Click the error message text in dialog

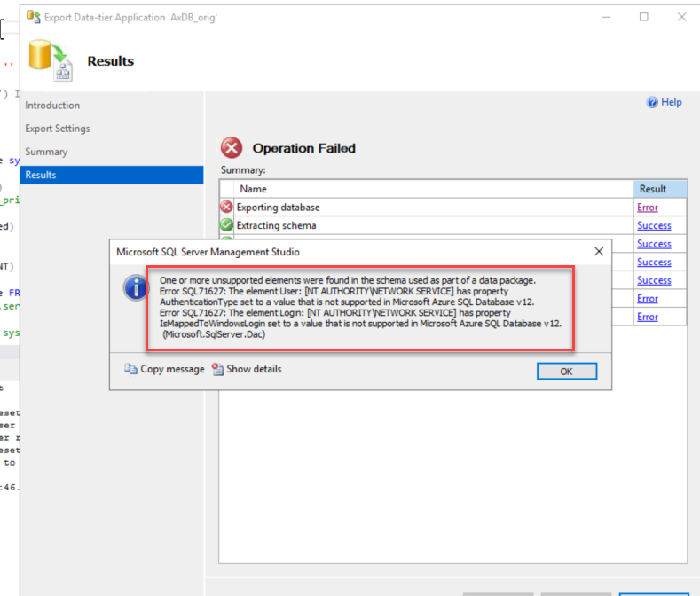coord(360,307)
